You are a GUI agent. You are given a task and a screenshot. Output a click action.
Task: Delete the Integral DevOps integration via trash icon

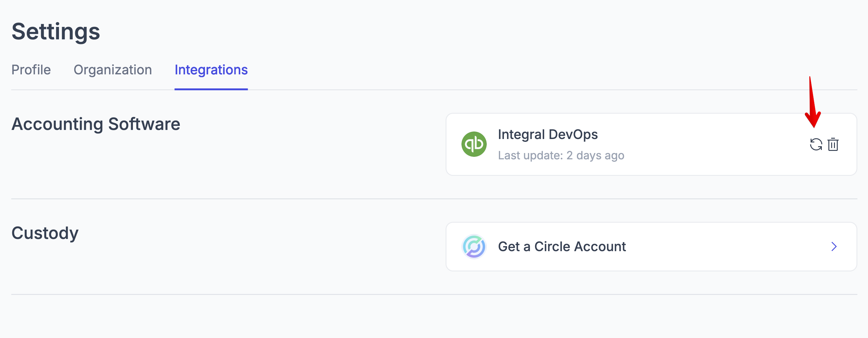tap(833, 145)
